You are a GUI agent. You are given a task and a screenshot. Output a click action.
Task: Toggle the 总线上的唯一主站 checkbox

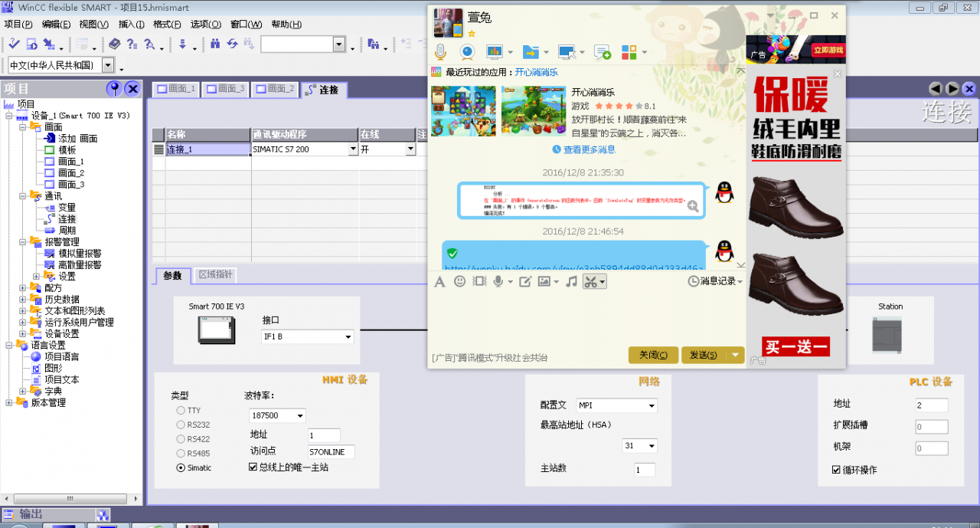coord(253,467)
